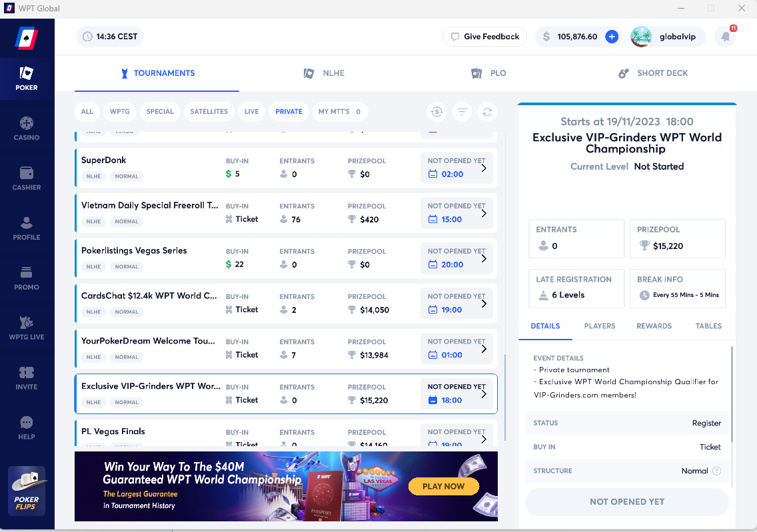Click the Register status value
Viewport: 757px width, 532px height.
[x=706, y=423]
